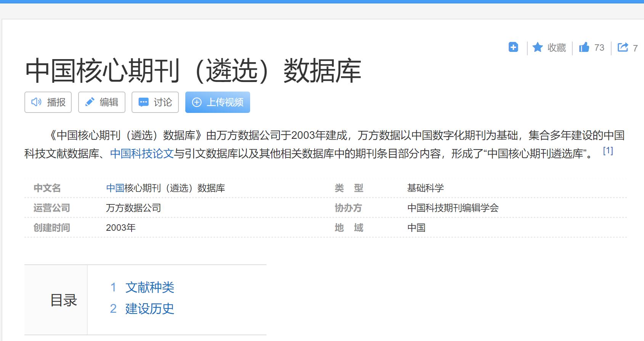Click the 收藏 label text

tap(557, 48)
